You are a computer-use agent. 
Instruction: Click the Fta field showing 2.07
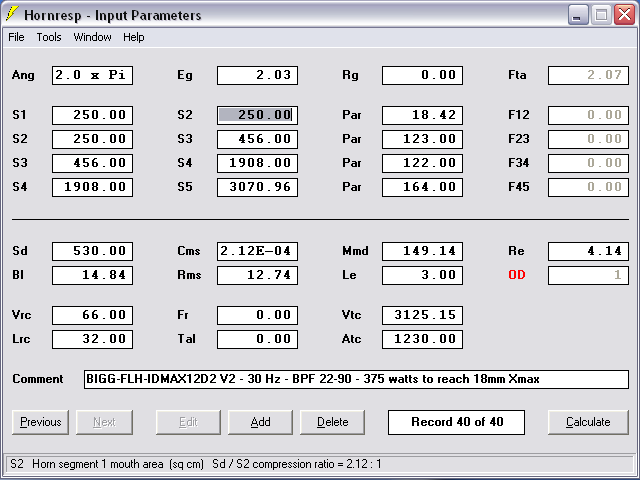588,76
